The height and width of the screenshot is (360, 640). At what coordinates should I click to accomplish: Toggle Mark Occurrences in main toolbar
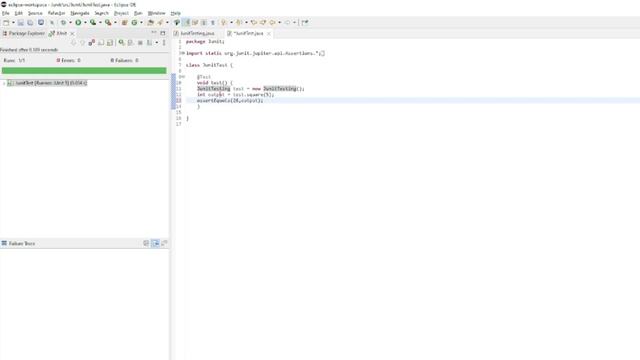pos(186,22)
